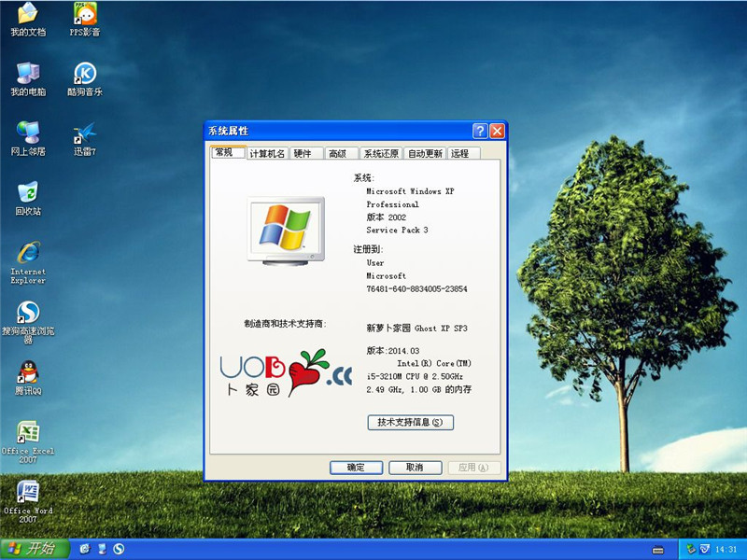This screenshot has width=747, height=560.
Task: Click the Service Pack 3 text
Action: coord(398,230)
